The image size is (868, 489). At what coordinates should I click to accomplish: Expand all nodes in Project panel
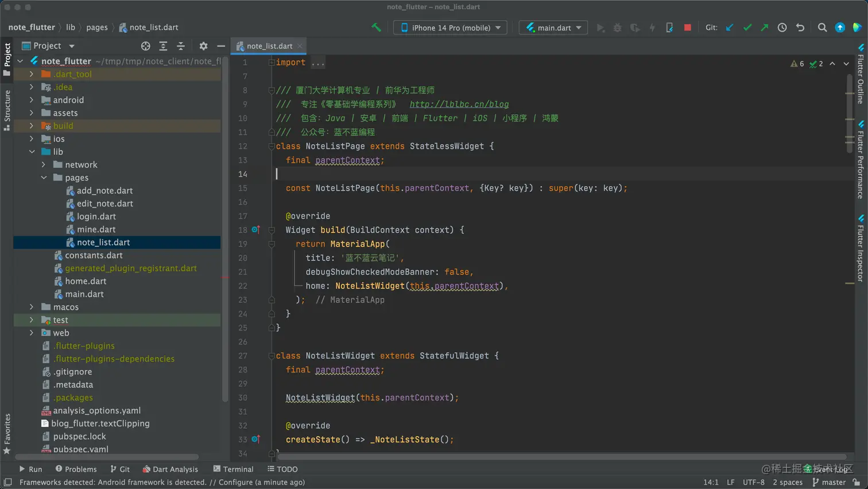[x=163, y=46]
